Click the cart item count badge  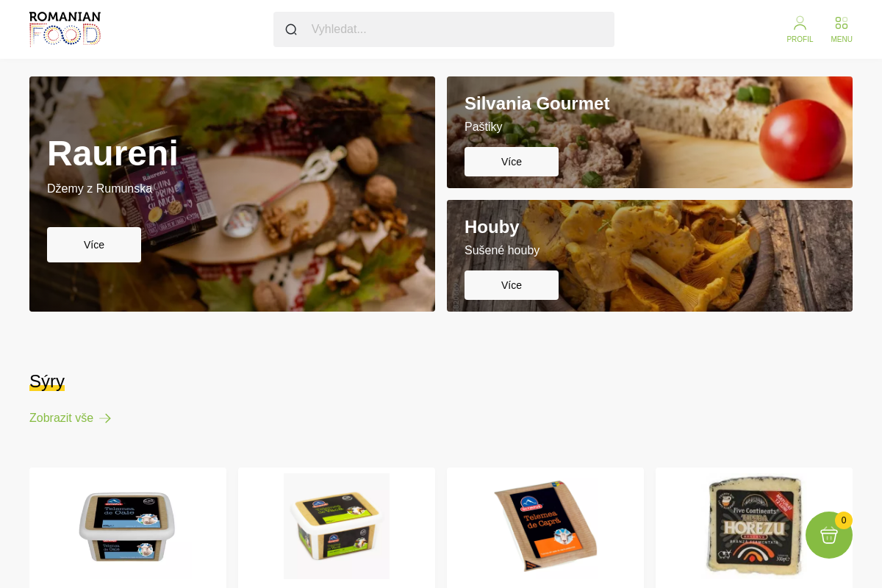844,520
